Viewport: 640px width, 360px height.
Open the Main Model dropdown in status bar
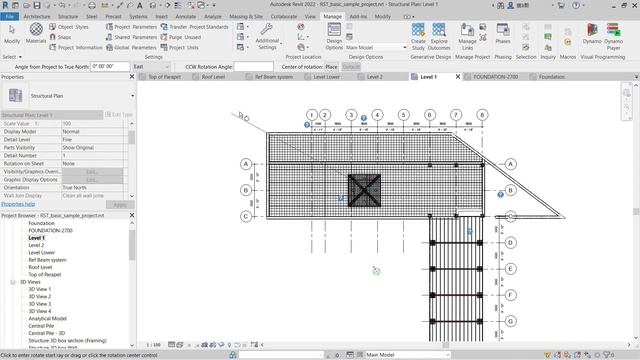pos(407,355)
